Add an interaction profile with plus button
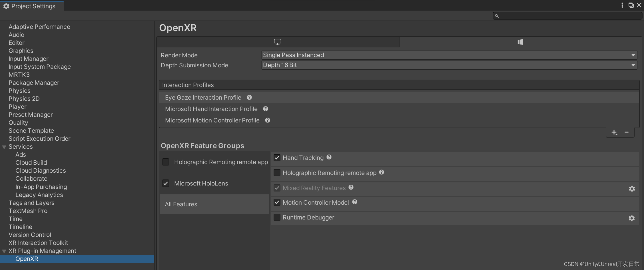644x270 pixels. pyautogui.click(x=614, y=132)
